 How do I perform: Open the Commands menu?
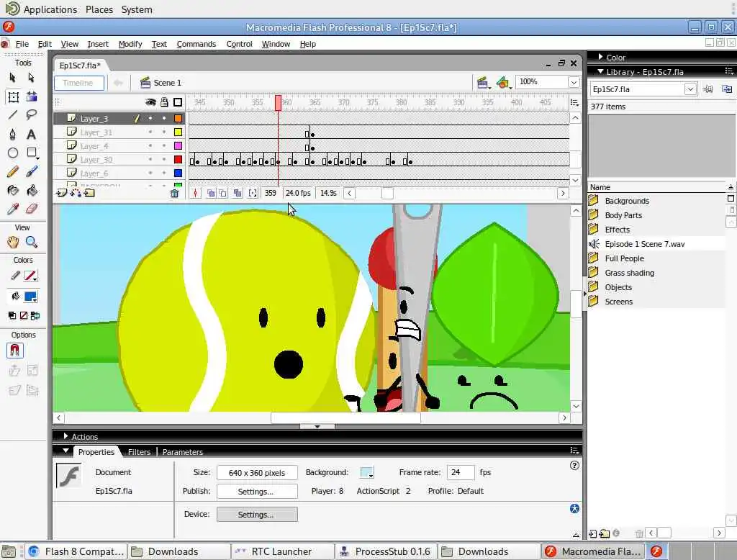coord(196,44)
